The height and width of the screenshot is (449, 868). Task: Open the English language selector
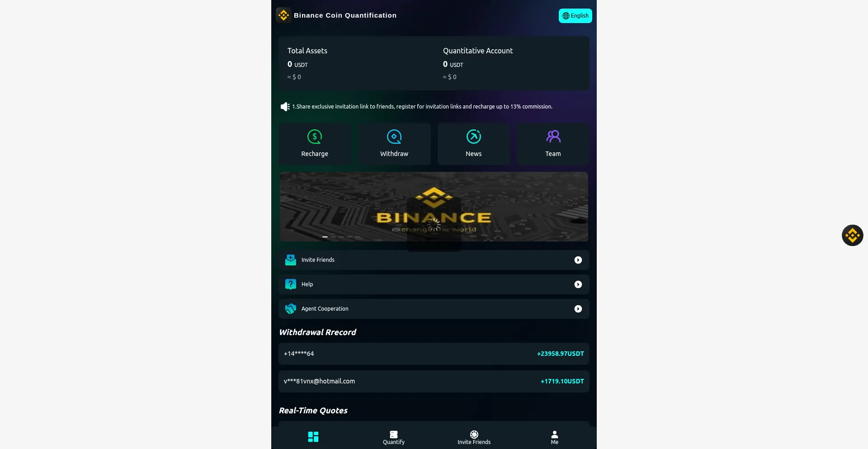576,16
